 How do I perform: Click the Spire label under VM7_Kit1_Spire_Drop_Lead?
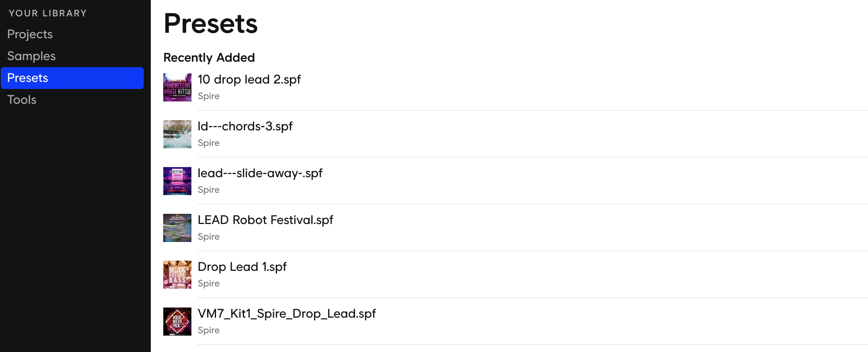pyautogui.click(x=209, y=330)
